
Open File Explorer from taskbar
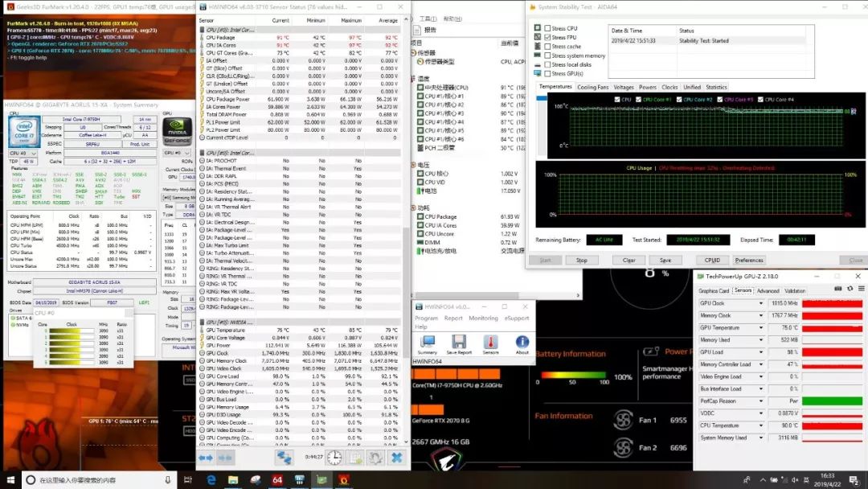coord(233,479)
